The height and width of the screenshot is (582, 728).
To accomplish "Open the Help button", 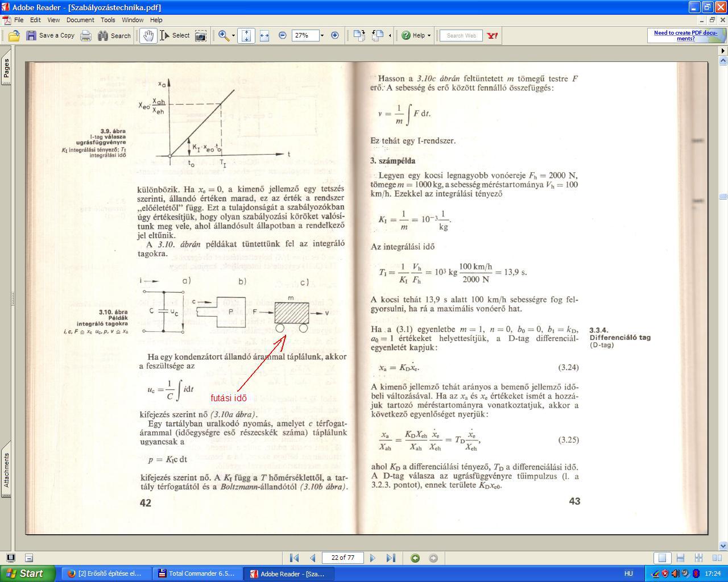I will [x=413, y=35].
